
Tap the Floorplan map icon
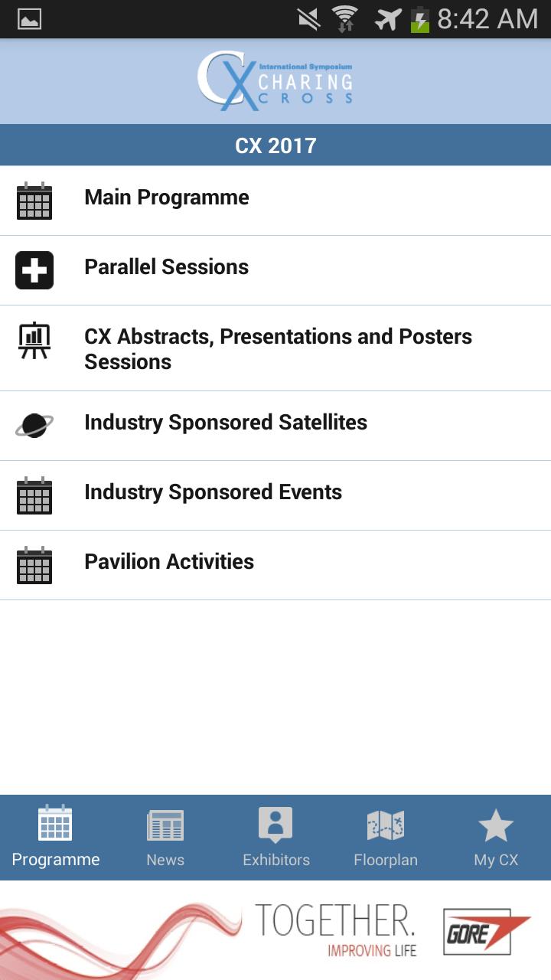tap(386, 825)
